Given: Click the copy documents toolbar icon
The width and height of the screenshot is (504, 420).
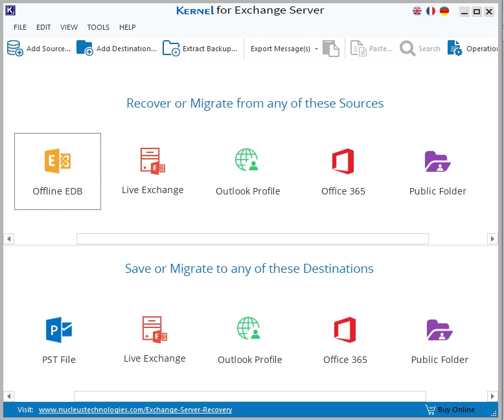Looking at the screenshot, I should pos(331,49).
